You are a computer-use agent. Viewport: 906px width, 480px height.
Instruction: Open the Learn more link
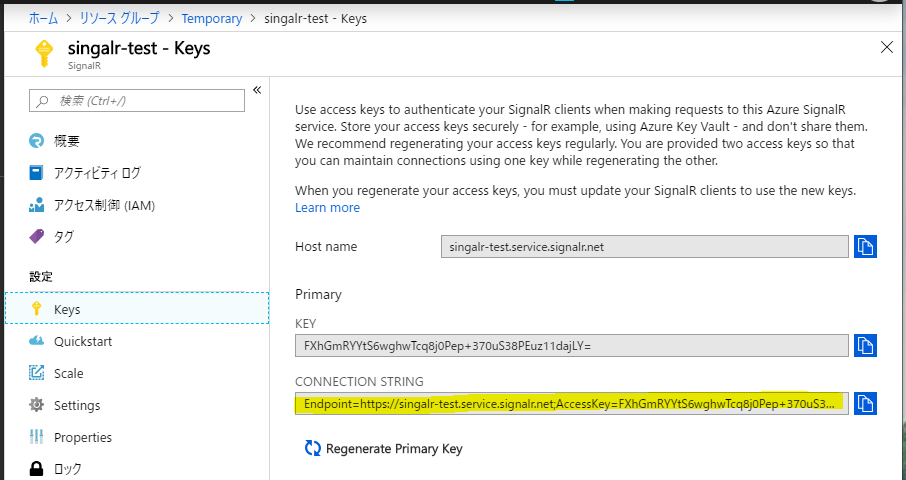(x=328, y=207)
